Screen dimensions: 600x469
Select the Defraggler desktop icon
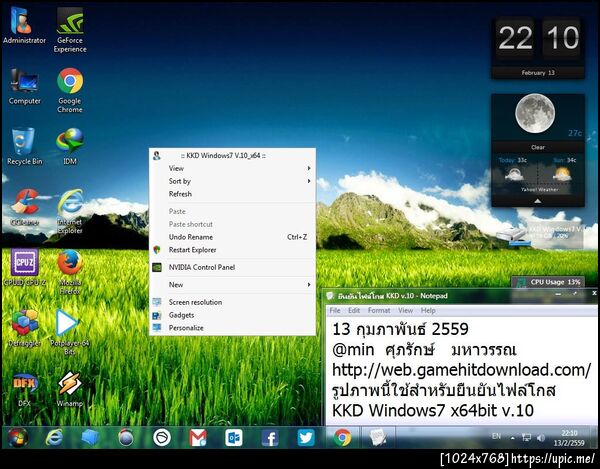24,328
